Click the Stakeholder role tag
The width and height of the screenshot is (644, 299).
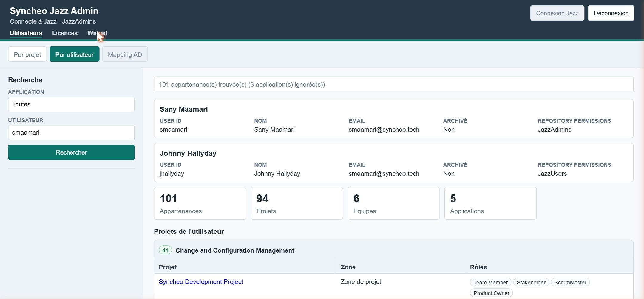531,282
